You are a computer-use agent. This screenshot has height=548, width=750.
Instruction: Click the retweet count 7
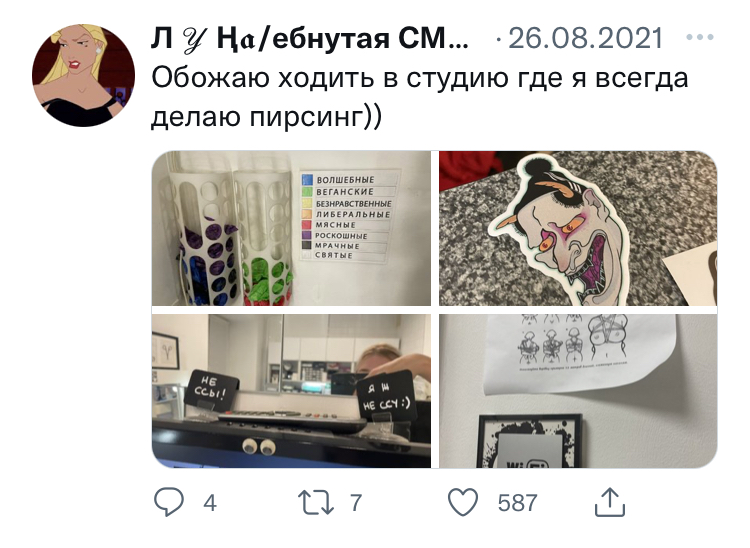pyautogui.click(x=355, y=503)
